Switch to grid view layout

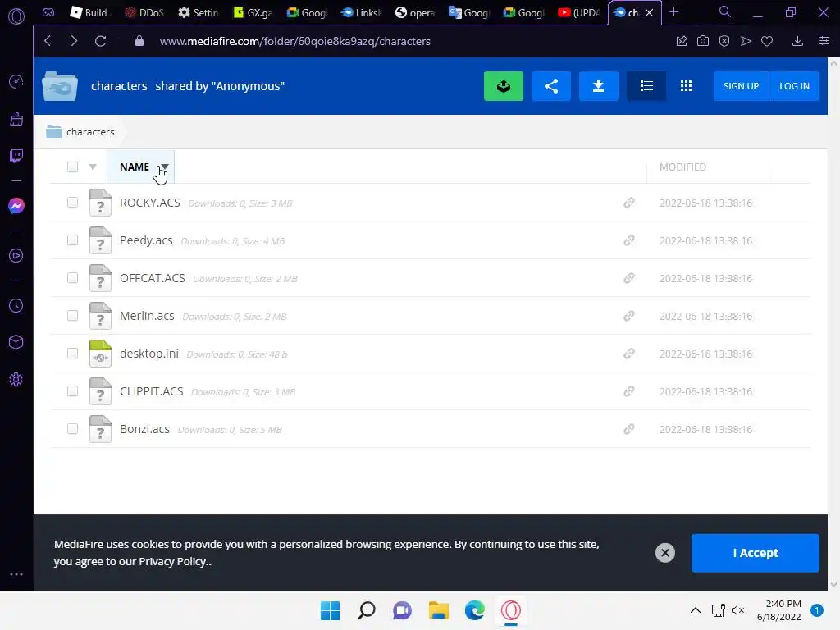[x=687, y=85]
